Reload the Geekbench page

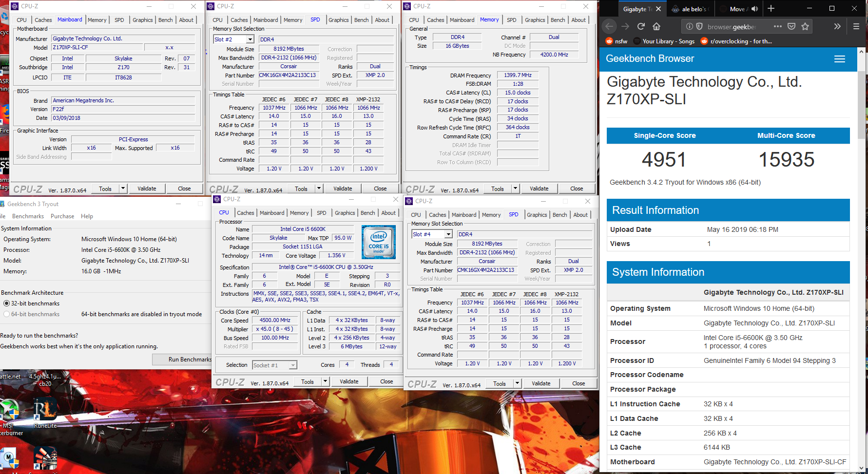[x=641, y=26]
